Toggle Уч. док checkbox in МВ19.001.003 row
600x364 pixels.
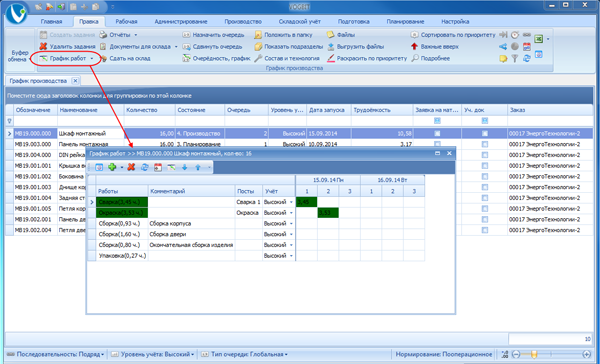[485, 187]
